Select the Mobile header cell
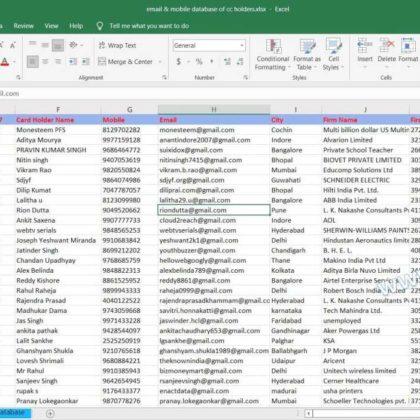420x420 pixels. (130, 120)
